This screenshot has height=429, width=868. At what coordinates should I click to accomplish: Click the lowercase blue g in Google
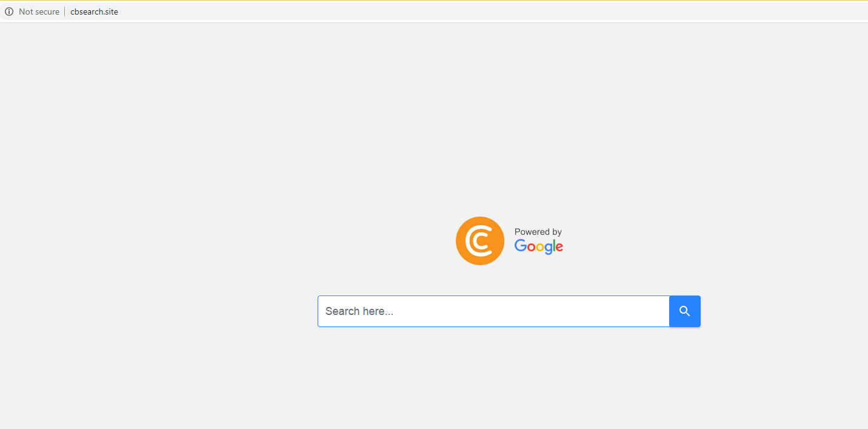click(547, 249)
